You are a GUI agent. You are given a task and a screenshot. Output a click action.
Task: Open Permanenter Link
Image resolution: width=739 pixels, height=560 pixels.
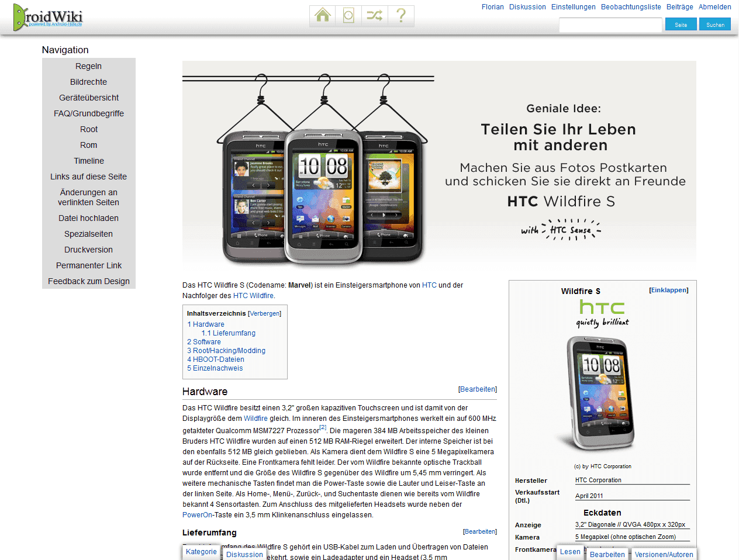point(88,265)
